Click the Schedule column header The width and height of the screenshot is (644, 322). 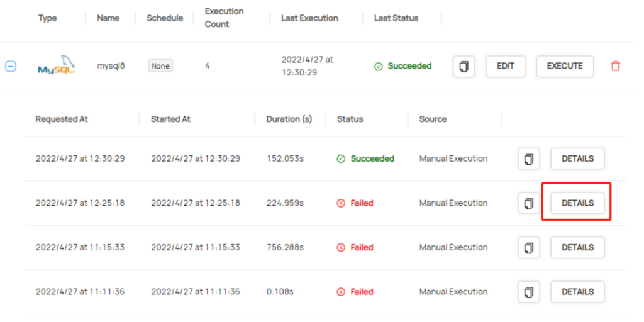click(165, 18)
